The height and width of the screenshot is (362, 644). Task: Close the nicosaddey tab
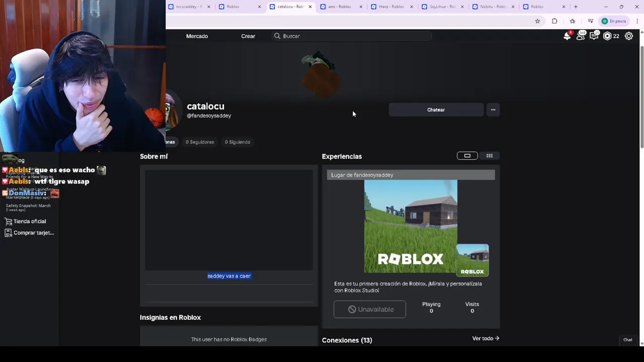209,7
